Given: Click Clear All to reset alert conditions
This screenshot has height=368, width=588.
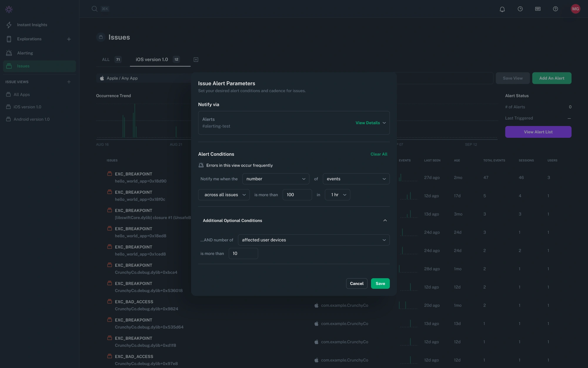Looking at the screenshot, I should pyautogui.click(x=379, y=154).
